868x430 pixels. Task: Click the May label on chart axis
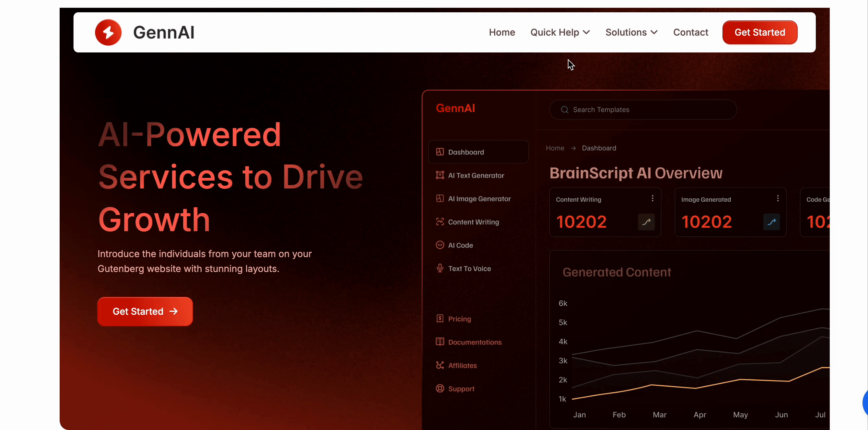tap(740, 415)
